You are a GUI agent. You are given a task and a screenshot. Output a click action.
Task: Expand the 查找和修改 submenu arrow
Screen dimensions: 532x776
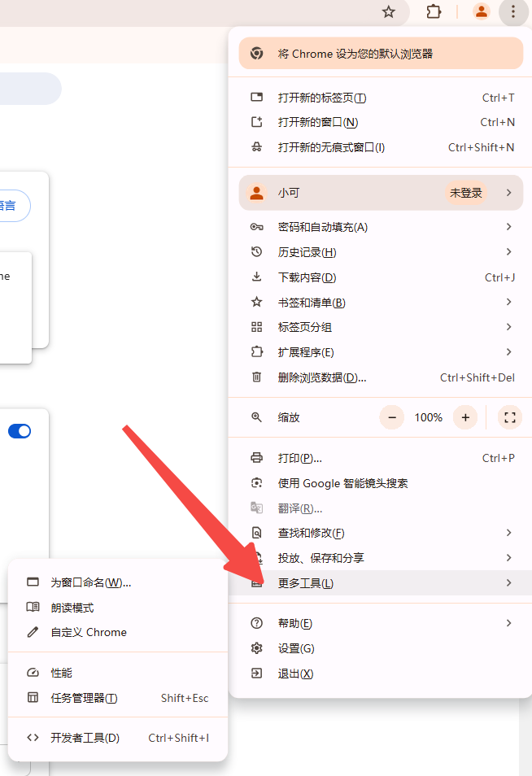(508, 533)
